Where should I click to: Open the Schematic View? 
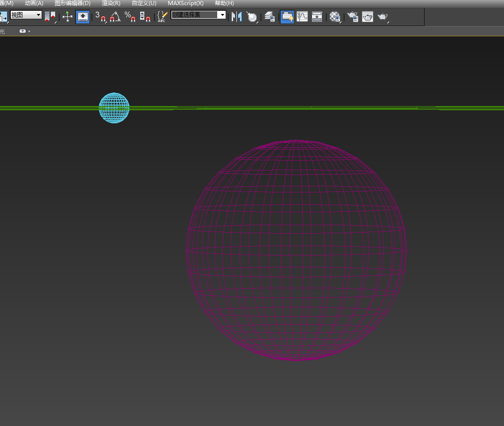[x=317, y=17]
